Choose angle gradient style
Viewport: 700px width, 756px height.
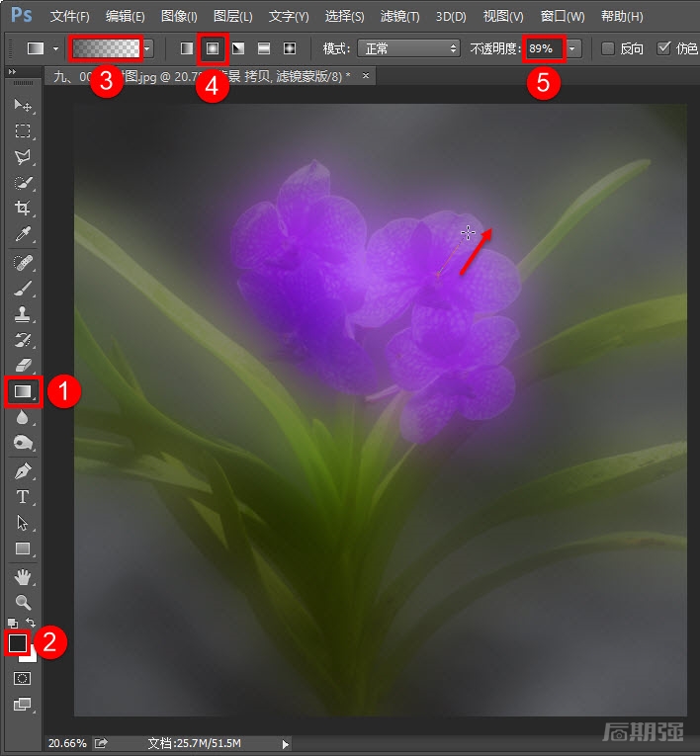pyautogui.click(x=238, y=48)
